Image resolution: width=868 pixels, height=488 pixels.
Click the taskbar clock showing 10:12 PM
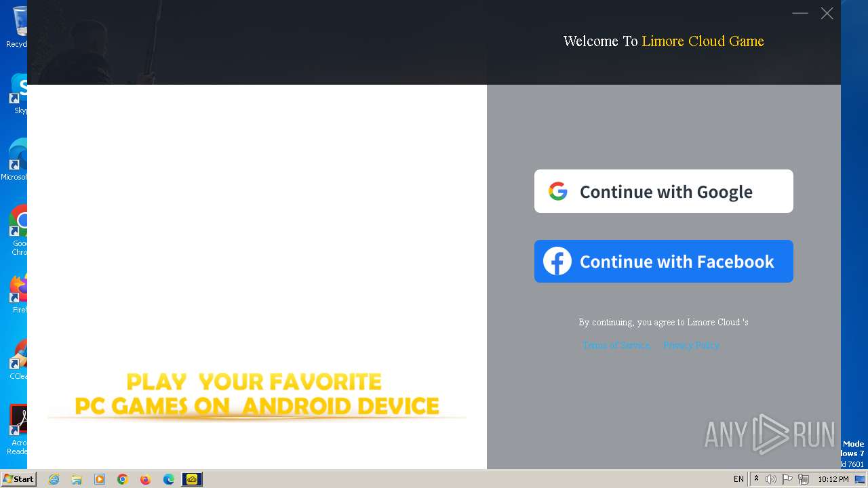833,479
